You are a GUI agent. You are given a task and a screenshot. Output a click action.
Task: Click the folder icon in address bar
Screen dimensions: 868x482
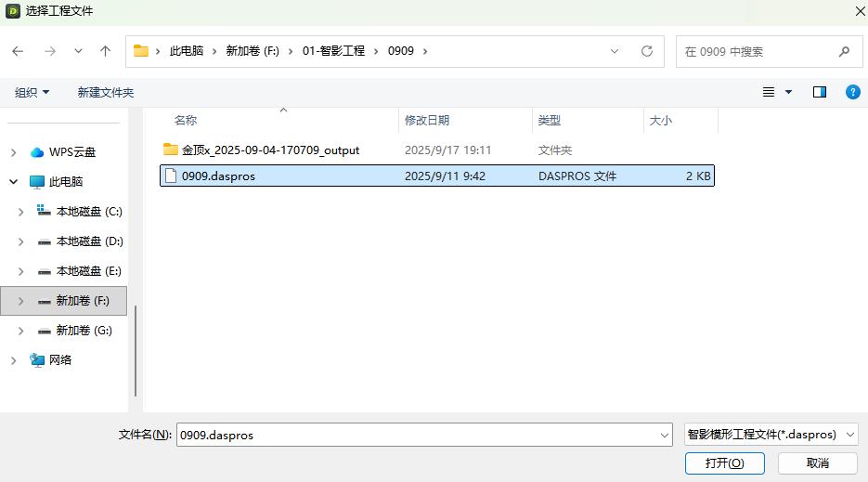pos(141,51)
